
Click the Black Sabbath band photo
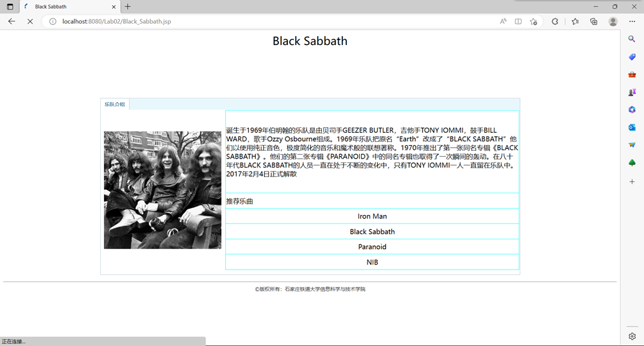(x=163, y=190)
